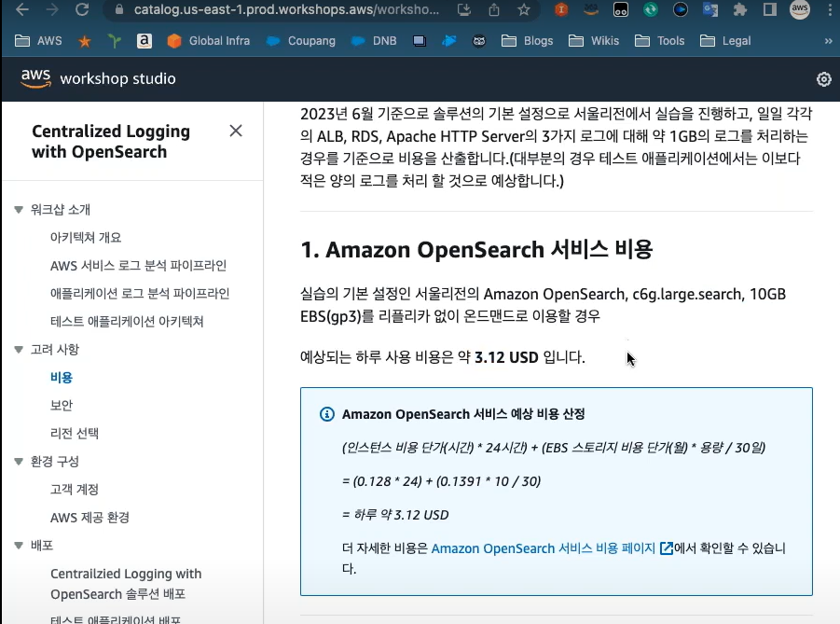Screen dimensions: 840x624
Task: Click the AWS workshop studio logo
Action: [98, 78]
